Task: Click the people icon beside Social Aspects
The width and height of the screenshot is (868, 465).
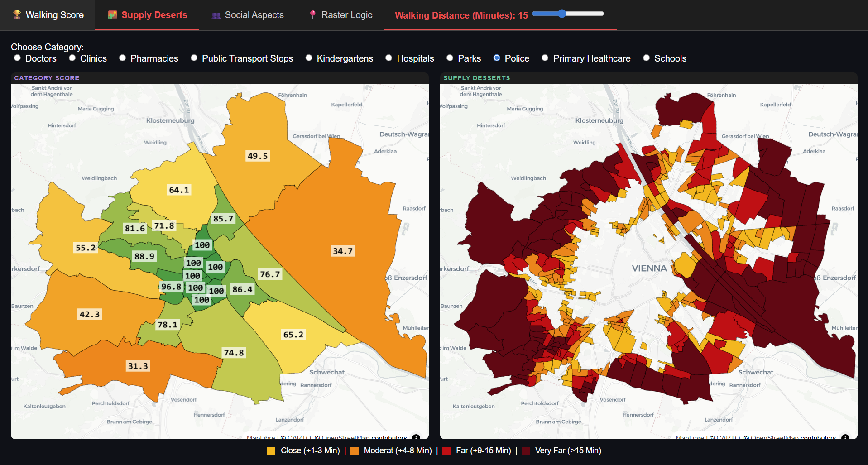Action: tap(216, 15)
